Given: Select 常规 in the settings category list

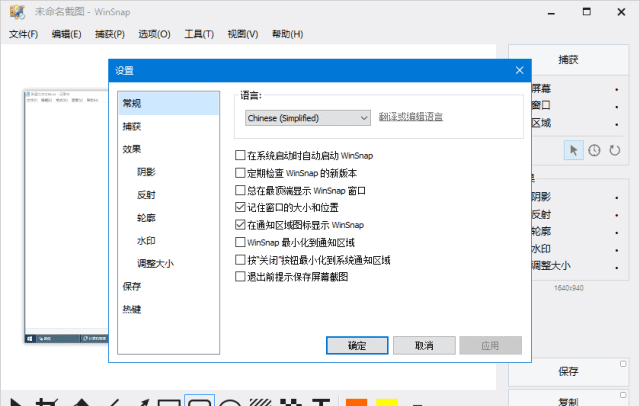Looking at the screenshot, I should [x=168, y=103].
